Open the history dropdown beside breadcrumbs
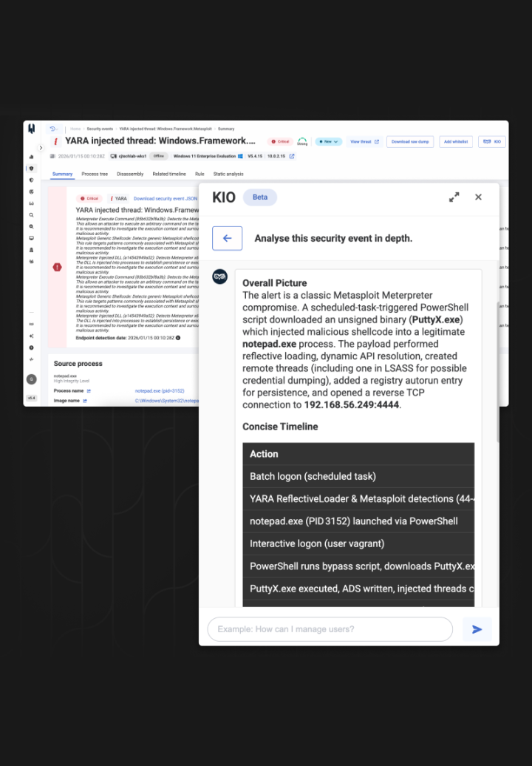Viewport: 532px width, 766px height. click(x=54, y=129)
